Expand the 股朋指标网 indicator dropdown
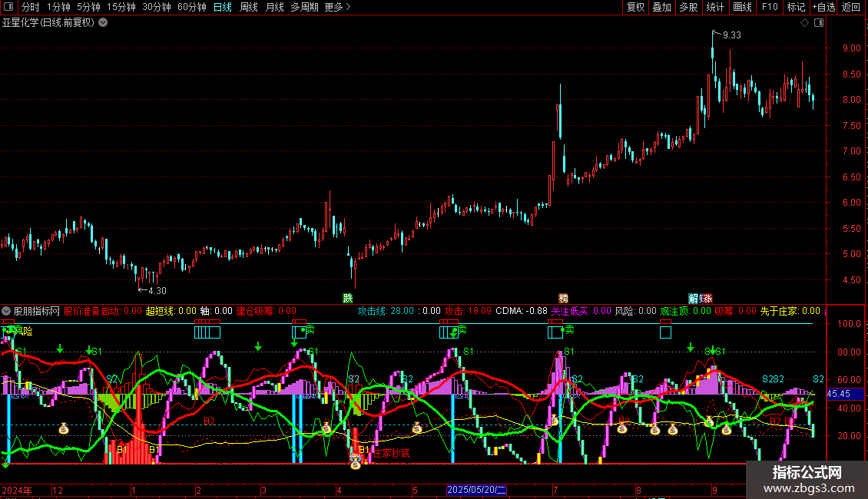This screenshot has height=499, width=868. click(6, 311)
